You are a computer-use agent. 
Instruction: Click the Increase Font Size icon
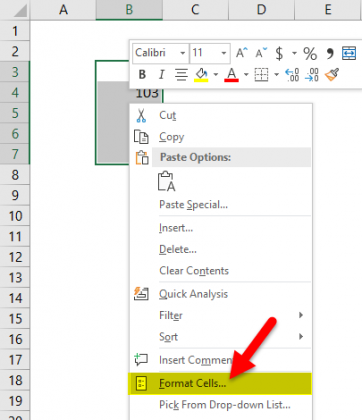pyautogui.click(x=242, y=53)
